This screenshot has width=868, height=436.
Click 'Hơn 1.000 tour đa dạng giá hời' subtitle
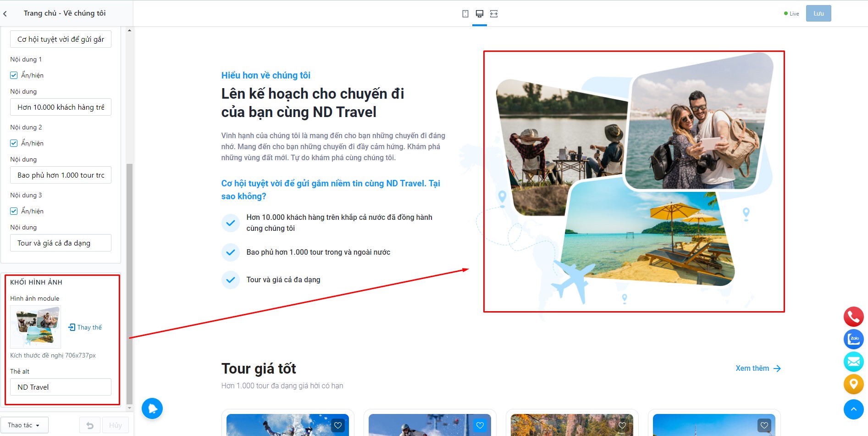[282, 386]
